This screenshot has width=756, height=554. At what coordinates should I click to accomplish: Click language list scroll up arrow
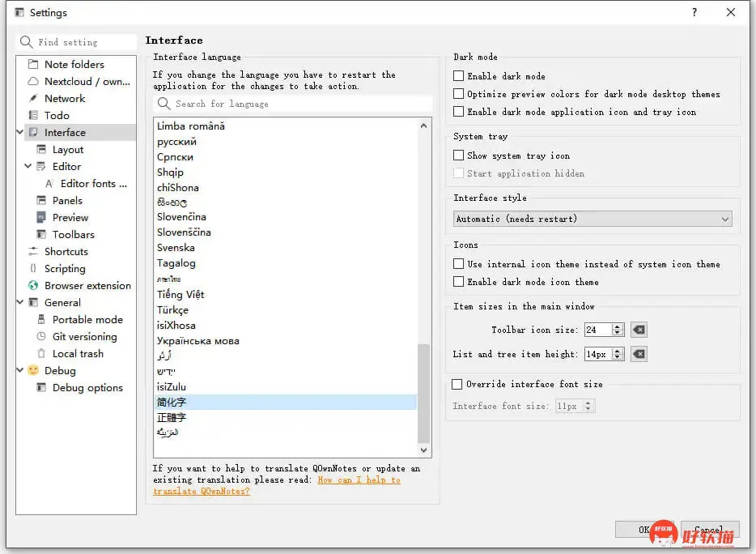[423, 126]
